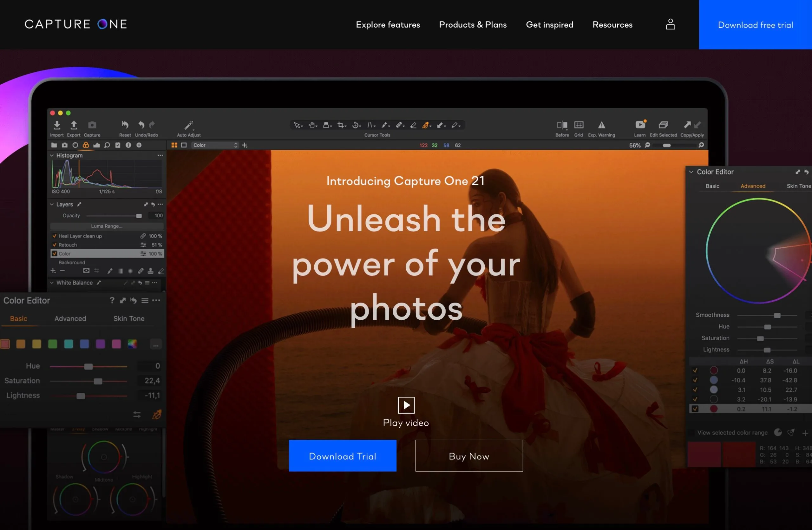Click the Heal Layer bandage icon
The width and height of the screenshot is (812, 530).
(143, 236)
